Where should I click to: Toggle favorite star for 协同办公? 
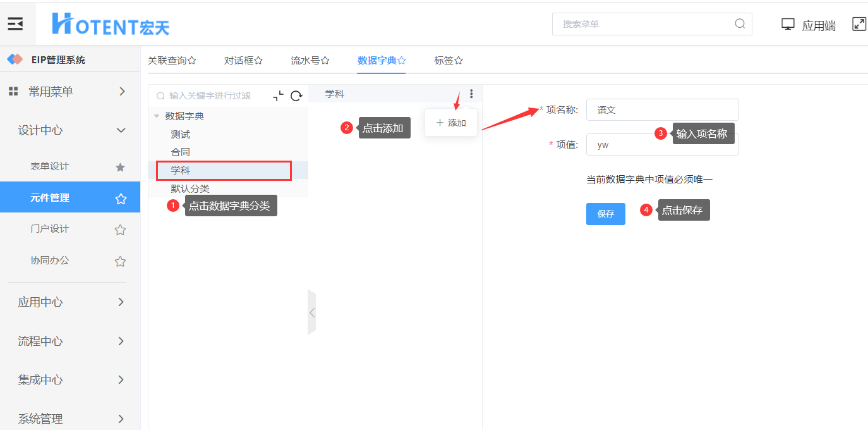click(x=120, y=261)
